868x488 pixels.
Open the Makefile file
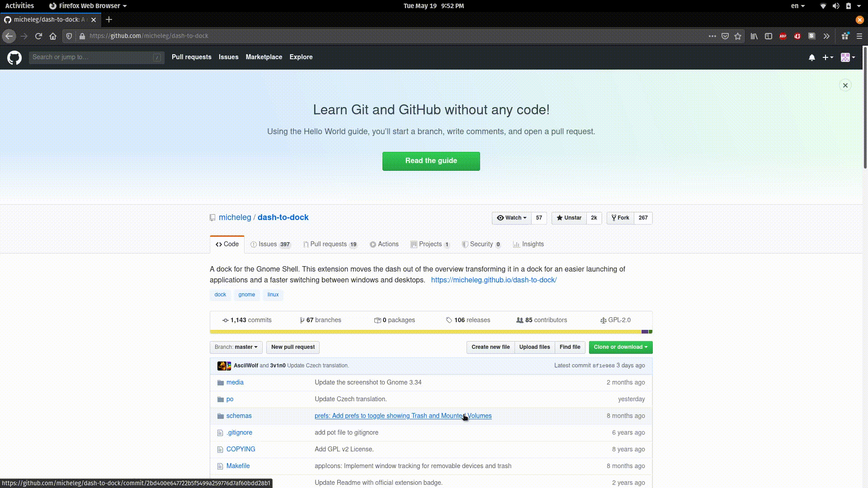[x=238, y=466]
